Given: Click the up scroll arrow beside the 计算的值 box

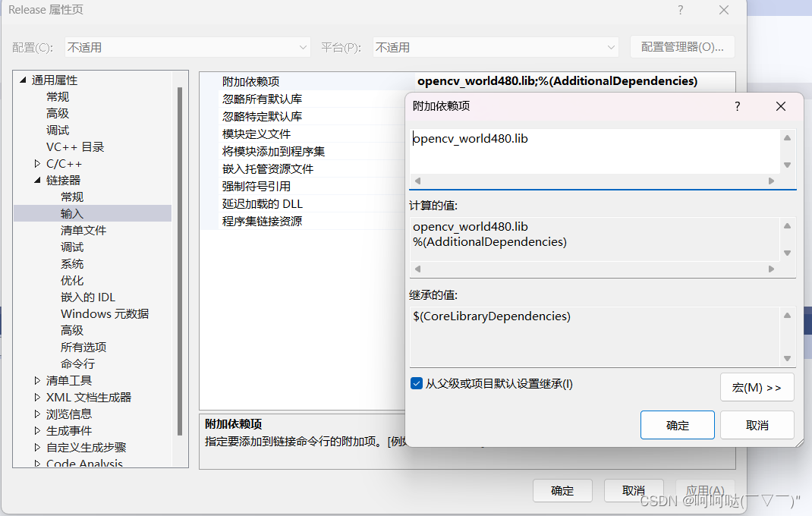Looking at the screenshot, I should pos(787,225).
